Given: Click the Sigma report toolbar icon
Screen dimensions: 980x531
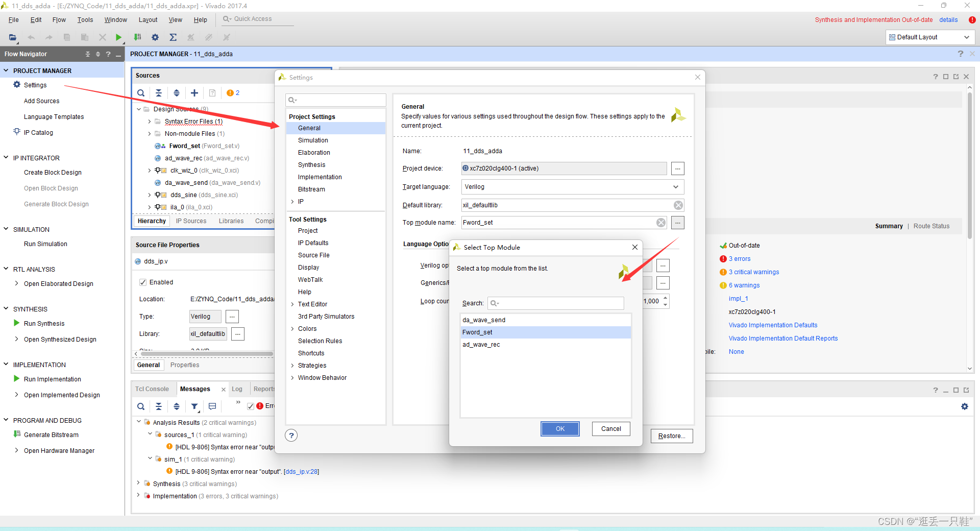Looking at the screenshot, I should pos(173,37).
